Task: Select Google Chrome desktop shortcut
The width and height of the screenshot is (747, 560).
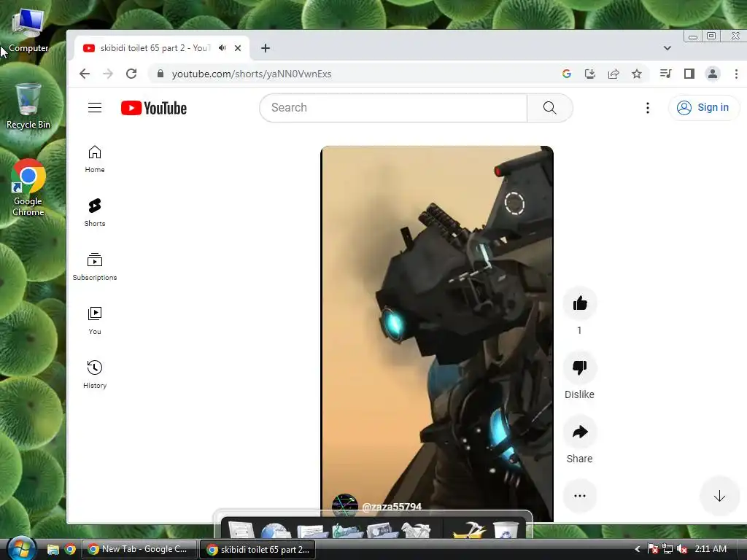Action: pyautogui.click(x=28, y=187)
